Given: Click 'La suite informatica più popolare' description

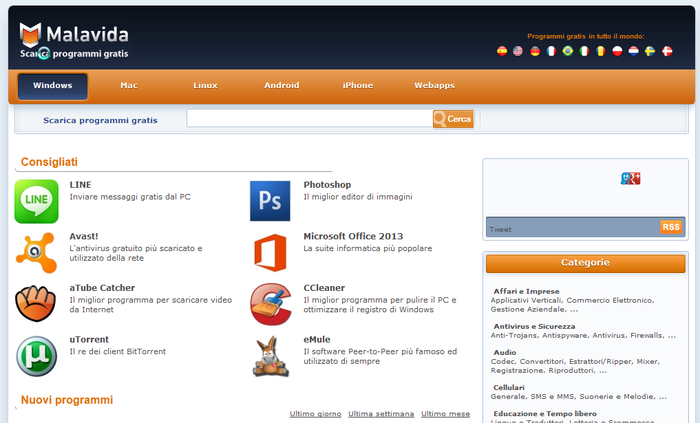Looking at the screenshot, I should (368, 249).
